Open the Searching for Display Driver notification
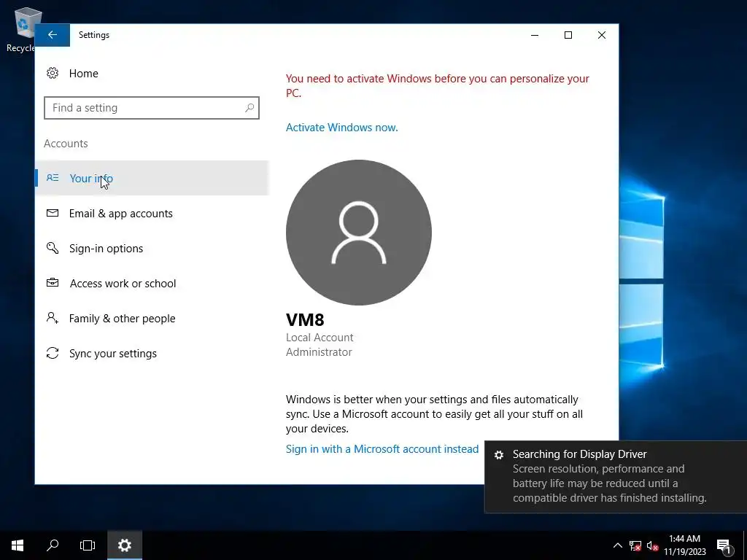This screenshot has width=747, height=560. 616,477
